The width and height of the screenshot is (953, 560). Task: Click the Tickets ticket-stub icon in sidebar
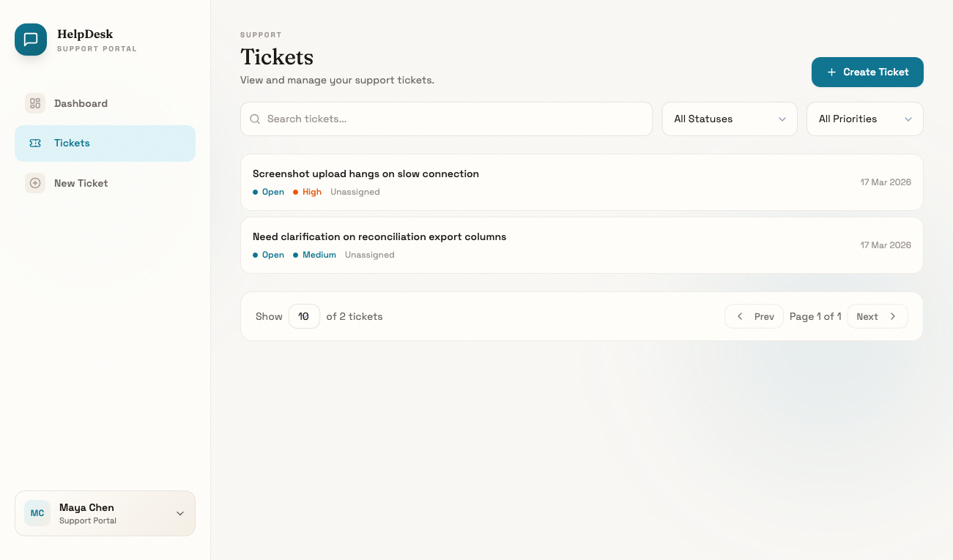(35, 143)
